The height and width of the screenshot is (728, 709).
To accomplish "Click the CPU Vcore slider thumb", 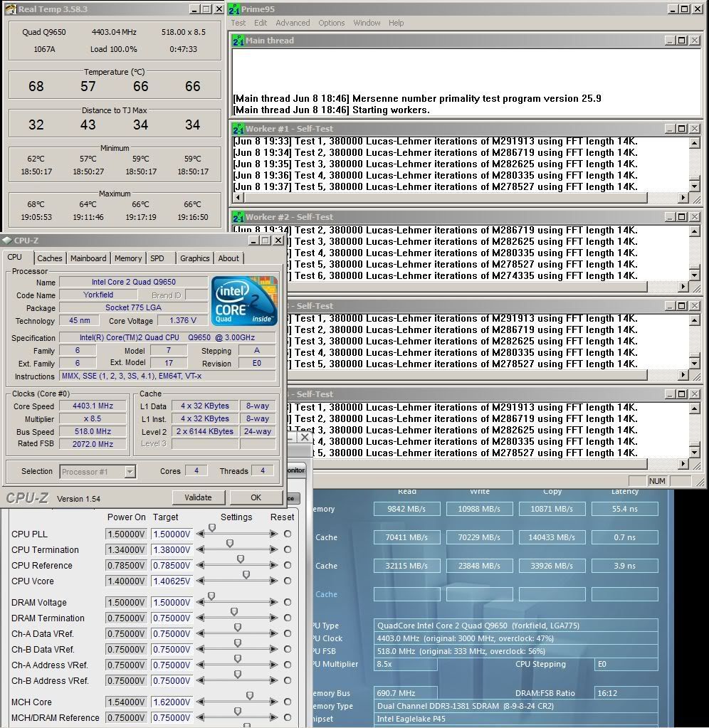I will [246, 575].
